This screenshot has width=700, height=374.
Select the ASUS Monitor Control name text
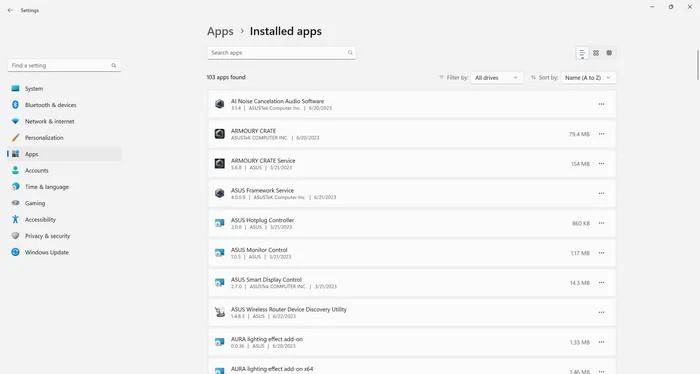tap(259, 250)
